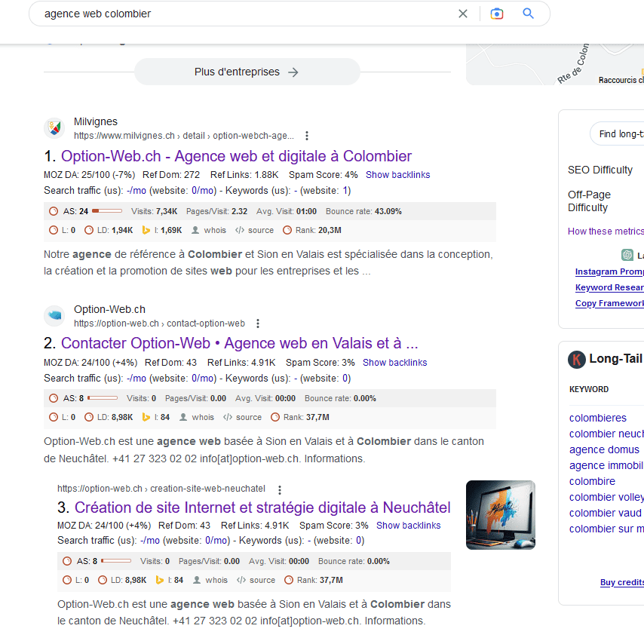644x644 pixels.
Task: Click the Long-Tail Pro K logo
Action: point(576,358)
